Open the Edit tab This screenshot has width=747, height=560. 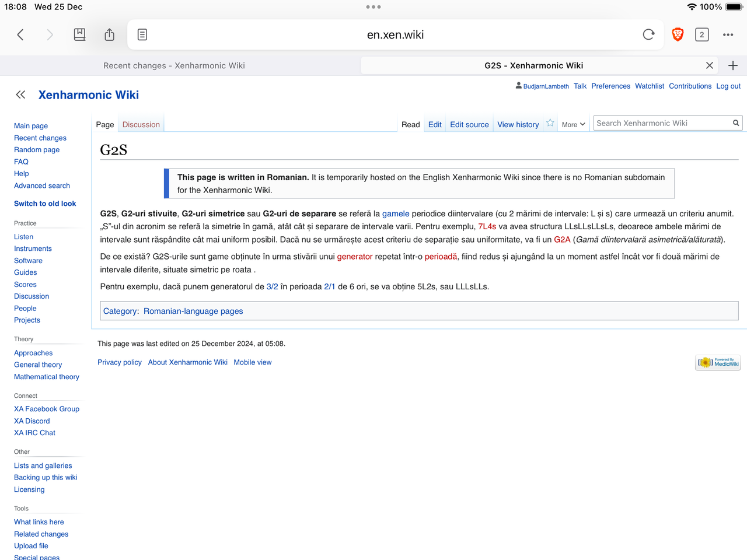[435, 124]
